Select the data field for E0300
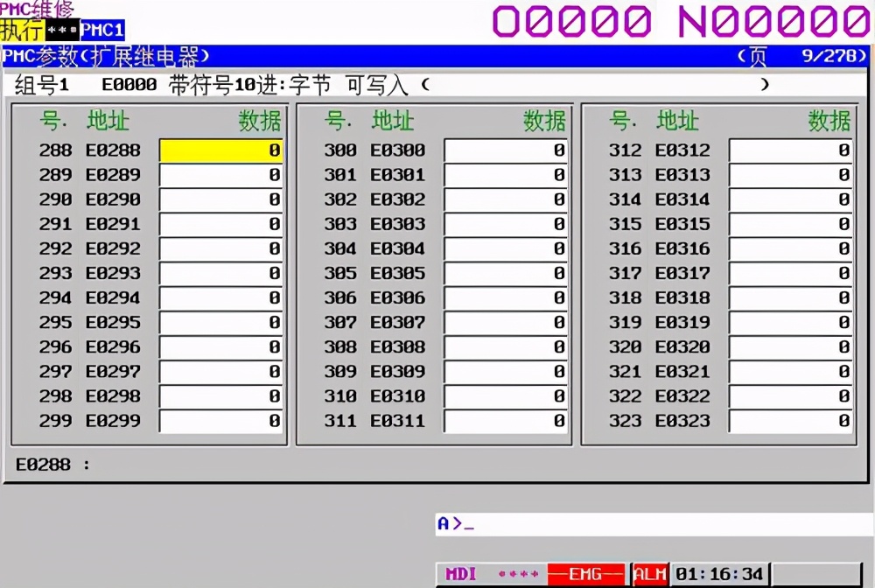Viewport: 875px width, 588px height. point(506,150)
